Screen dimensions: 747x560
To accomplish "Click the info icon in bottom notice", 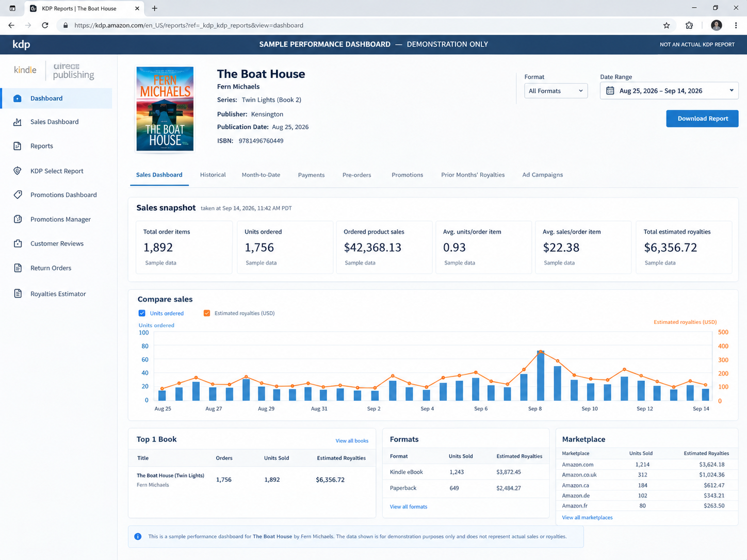I will pyautogui.click(x=138, y=536).
